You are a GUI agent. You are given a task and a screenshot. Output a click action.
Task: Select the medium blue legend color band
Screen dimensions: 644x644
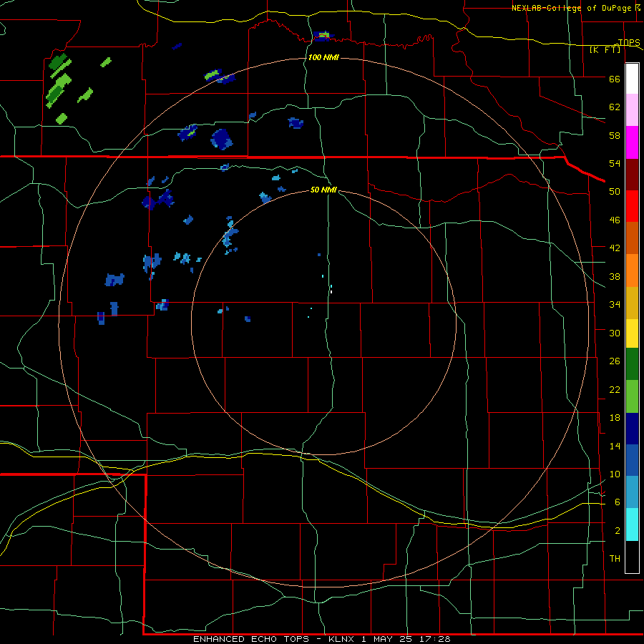click(632, 460)
